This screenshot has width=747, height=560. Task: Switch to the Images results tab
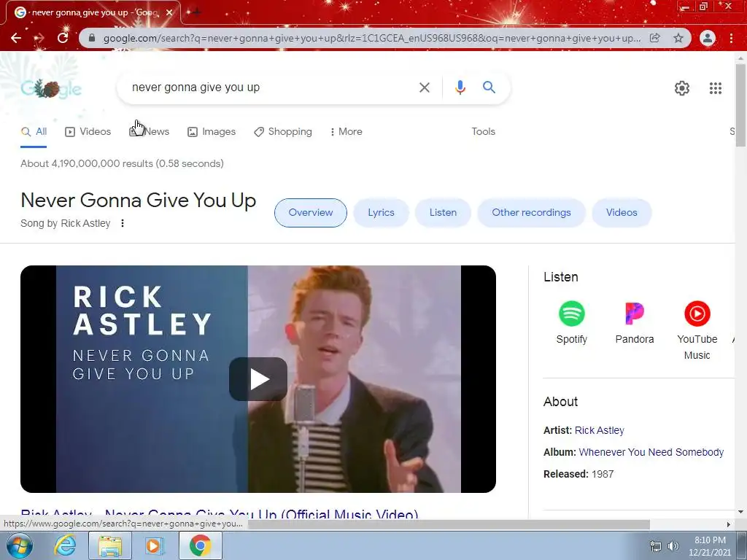(212, 132)
